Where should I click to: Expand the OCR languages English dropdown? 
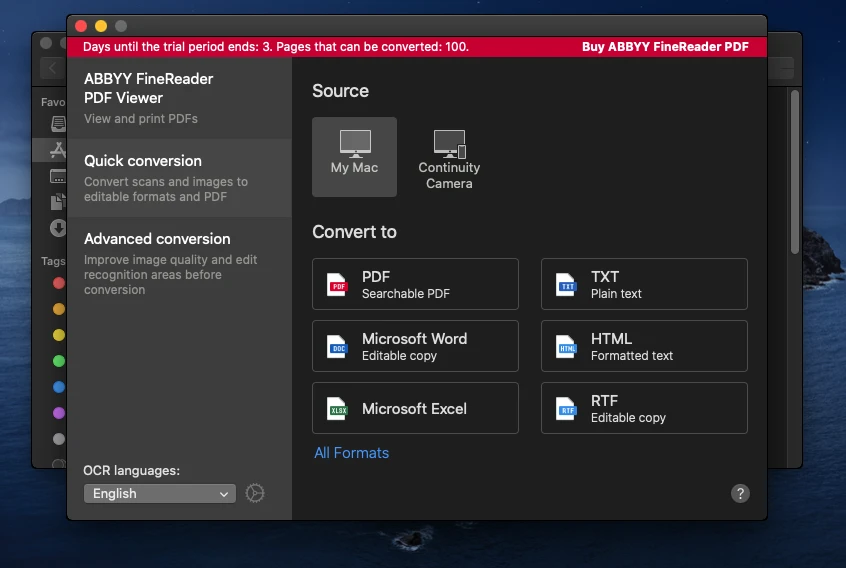point(159,493)
